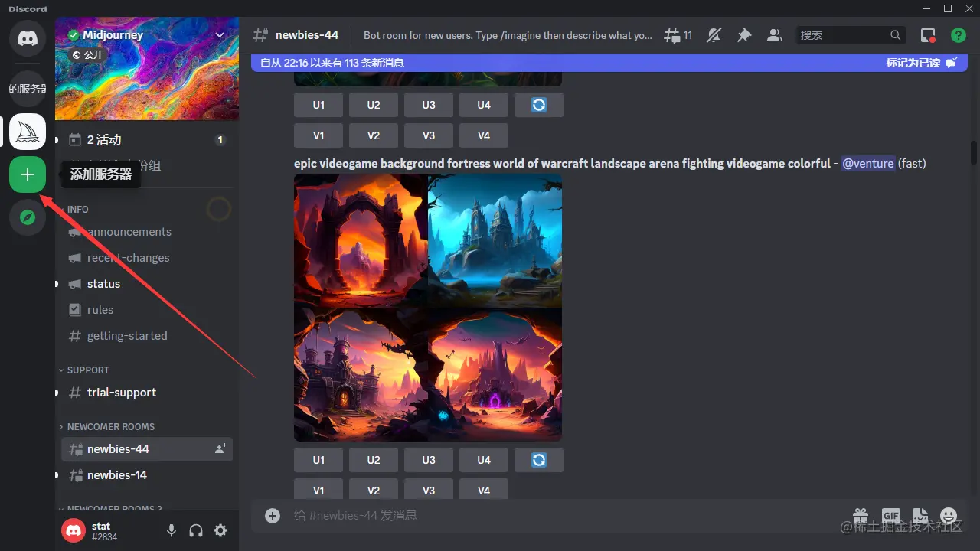
Task: Click reroll icon below fortress images
Action: tap(539, 460)
